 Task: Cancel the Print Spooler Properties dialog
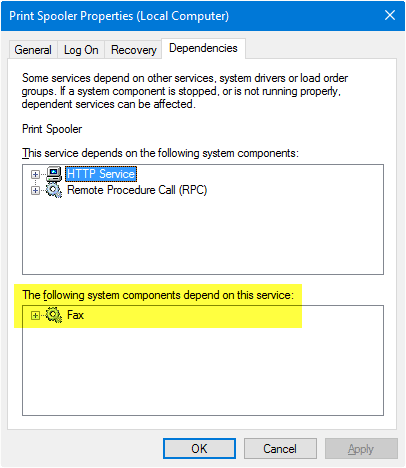point(280,449)
